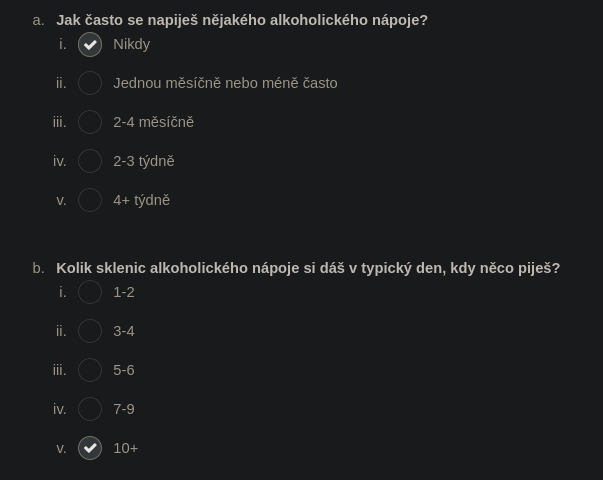Screen dimensions: 603x480
Task: Click question "Jak často se napiješ" heading
Action: 242,20
